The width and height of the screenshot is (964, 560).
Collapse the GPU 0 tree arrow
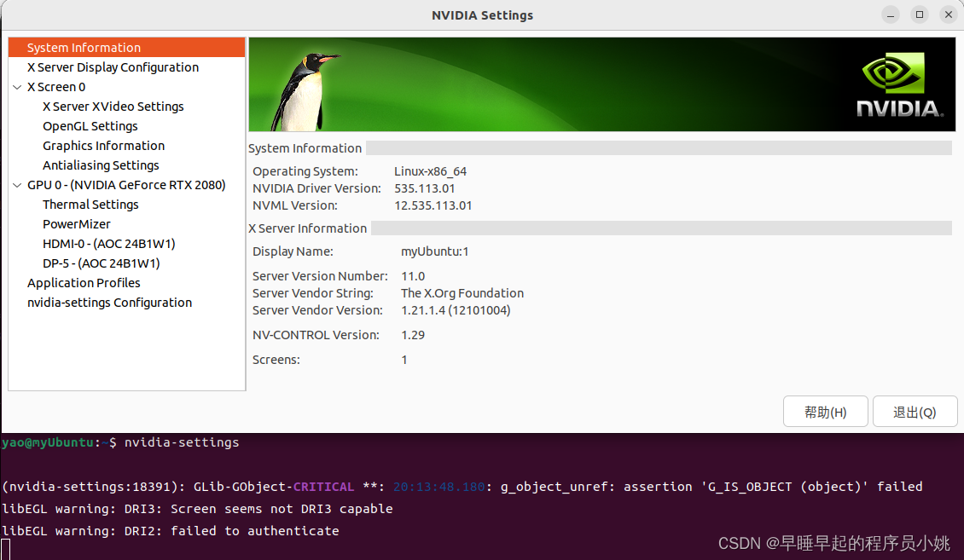point(17,186)
